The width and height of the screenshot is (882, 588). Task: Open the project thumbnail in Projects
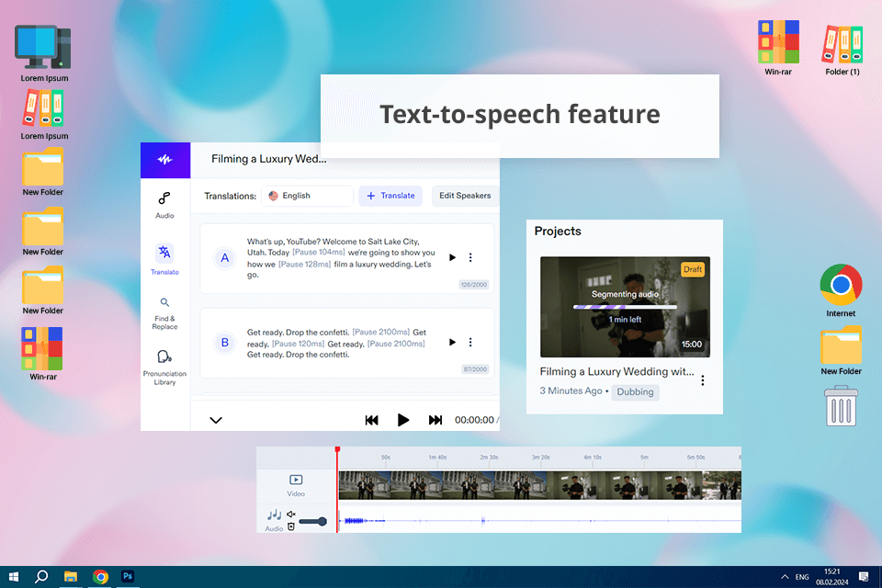pos(625,307)
